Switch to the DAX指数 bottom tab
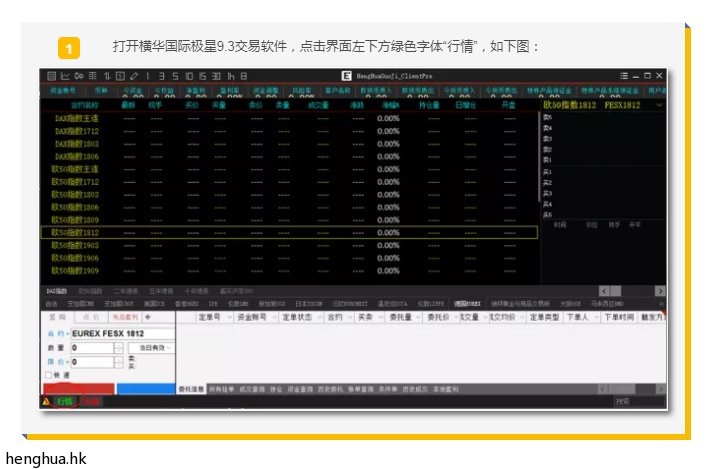Image resolution: width=710 pixels, height=469 pixels. point(56,291)
